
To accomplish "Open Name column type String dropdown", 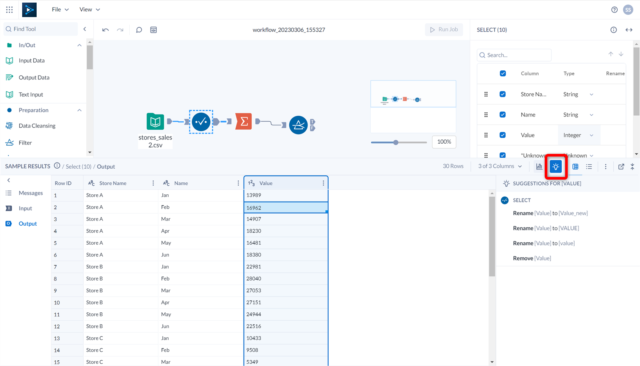I will tap(578, 115).
